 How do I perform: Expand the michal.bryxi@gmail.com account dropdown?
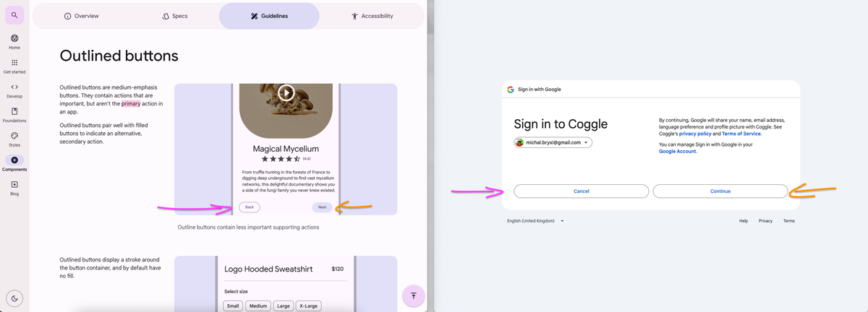click(x=553, y=142)
